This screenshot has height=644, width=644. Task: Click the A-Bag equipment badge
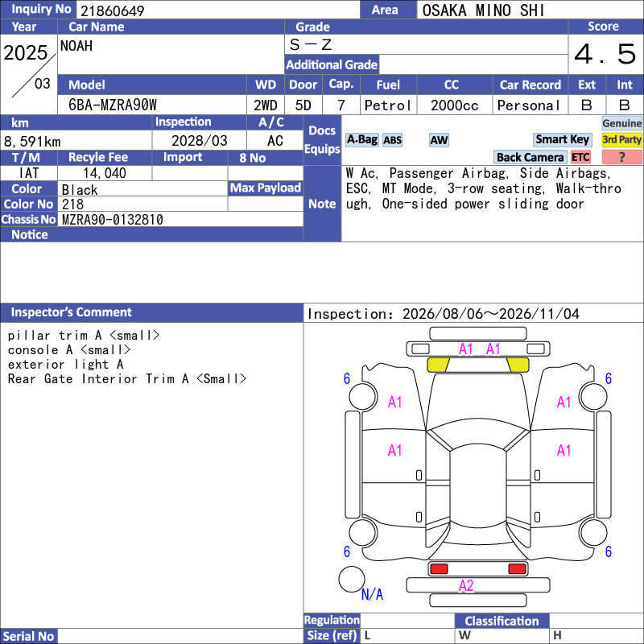click(x=361, y=139)
